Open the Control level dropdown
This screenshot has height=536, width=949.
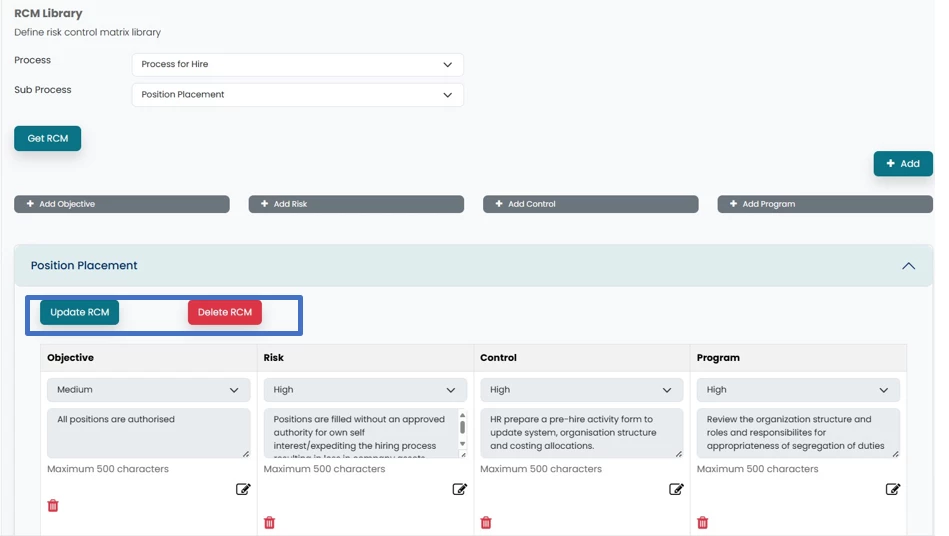tap(581, 390)
